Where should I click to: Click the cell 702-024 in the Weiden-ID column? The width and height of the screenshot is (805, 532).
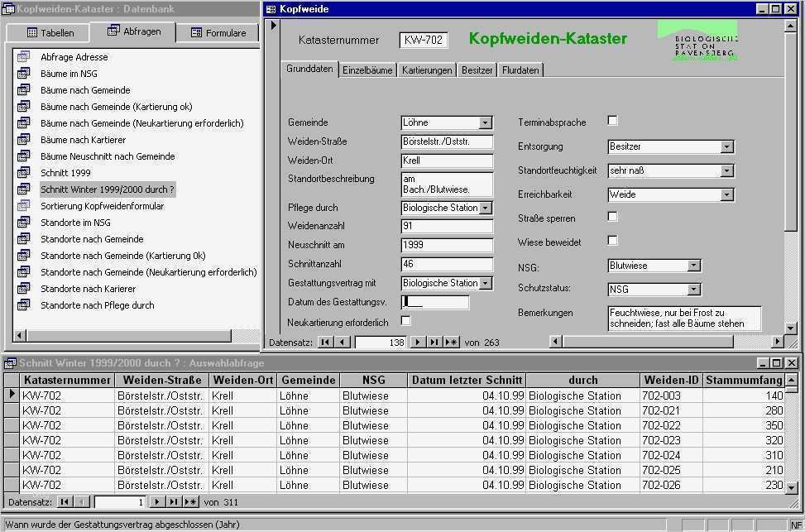click(671, 455)
